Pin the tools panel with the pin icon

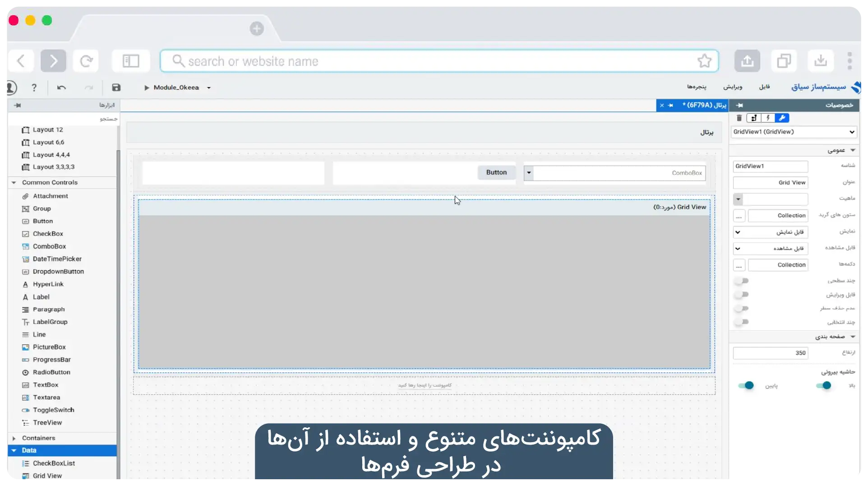point(18,105)
